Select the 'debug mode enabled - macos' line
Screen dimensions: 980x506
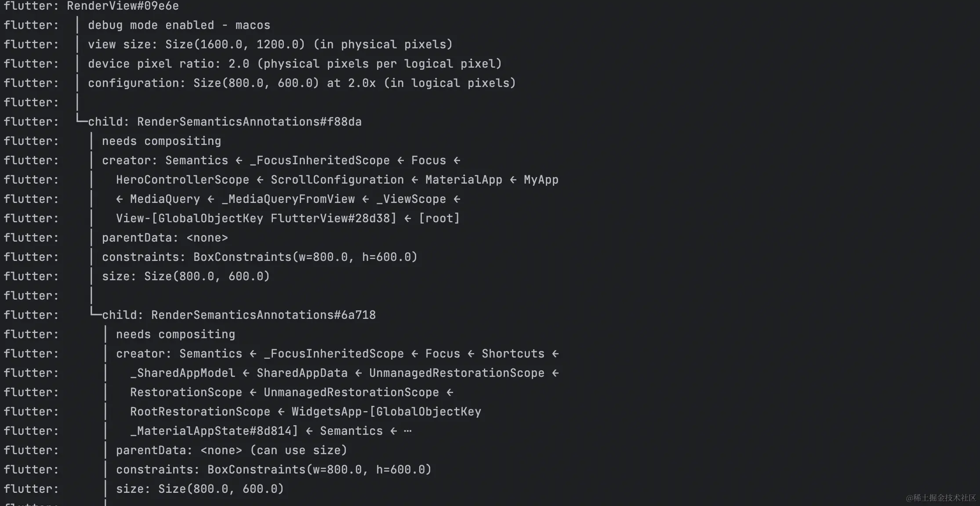point(179,25)
